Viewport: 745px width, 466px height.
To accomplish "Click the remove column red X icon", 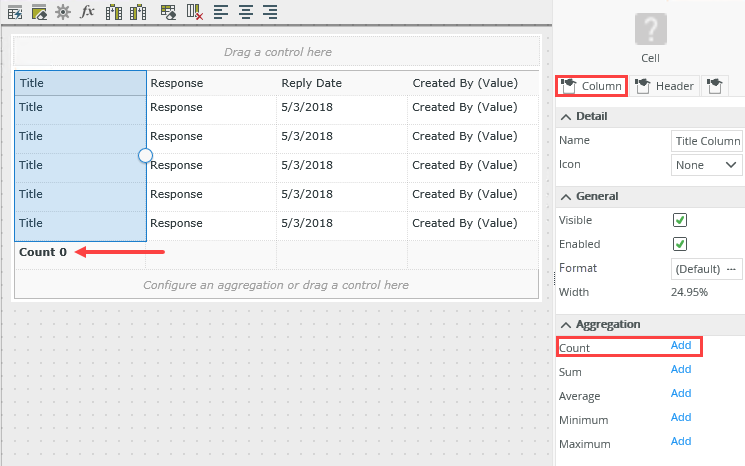I will [x=194, y=12].
